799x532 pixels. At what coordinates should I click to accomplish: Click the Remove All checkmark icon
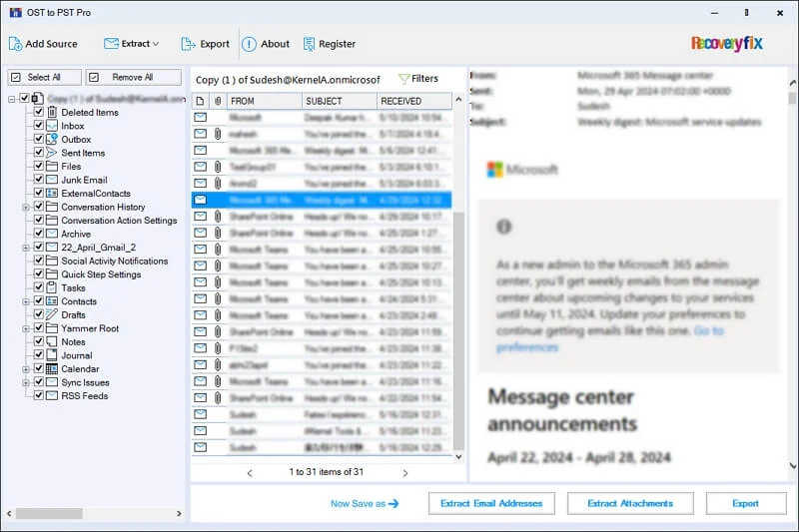click(94, 78)
